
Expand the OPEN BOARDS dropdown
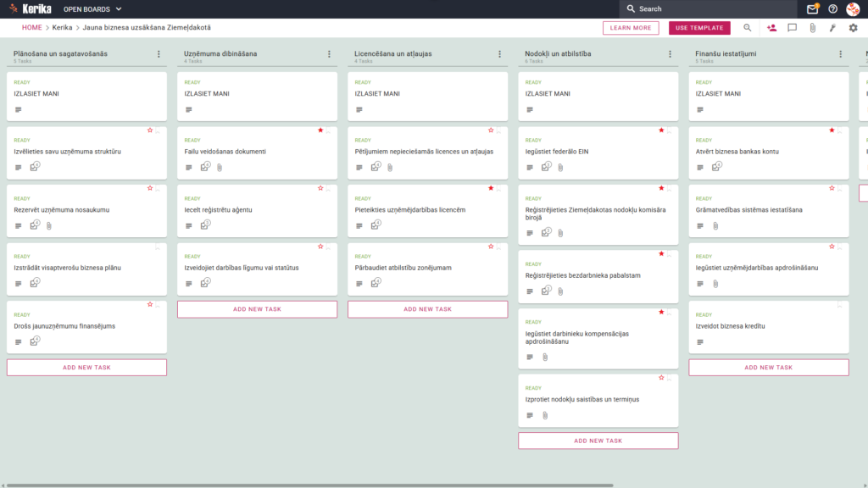92,8
